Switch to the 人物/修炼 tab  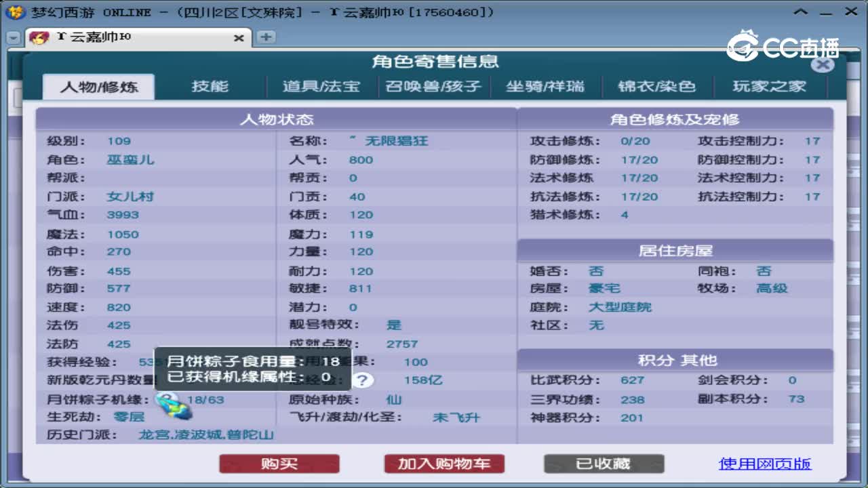(99, 87)
